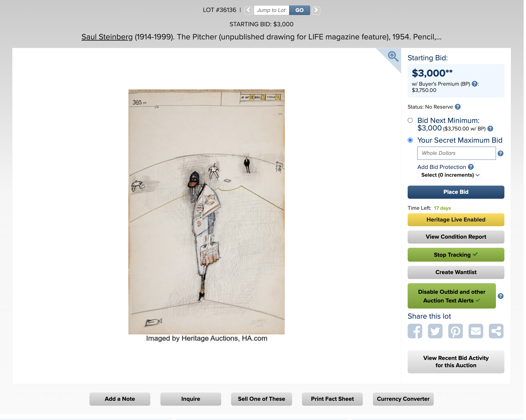Open the generic share icon
The width and height of the screenshot is (526, 420).
pyautogui.click(x=496, y=331)
